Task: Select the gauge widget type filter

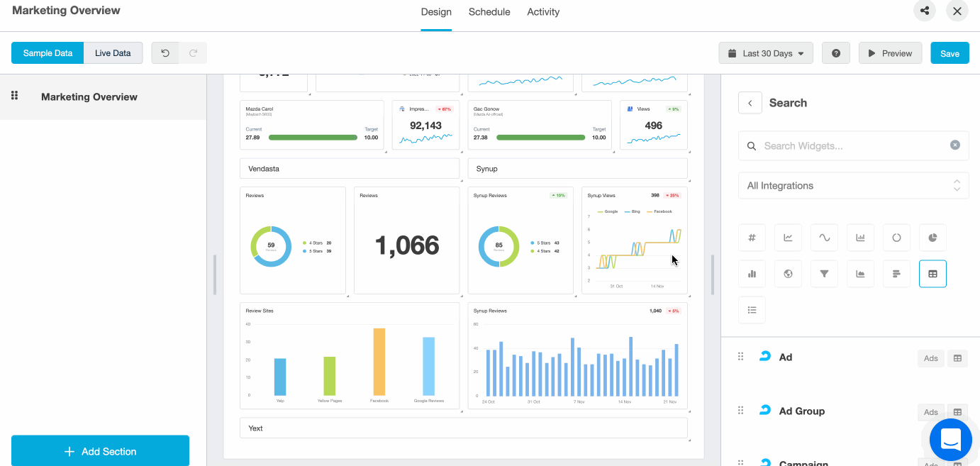Action: point(896,238)
